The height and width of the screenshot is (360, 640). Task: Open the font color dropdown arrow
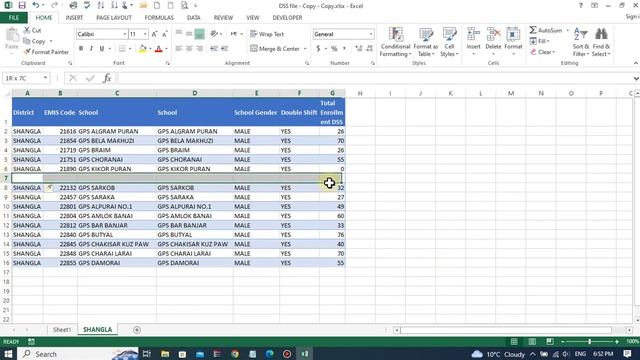coord(166,49)
